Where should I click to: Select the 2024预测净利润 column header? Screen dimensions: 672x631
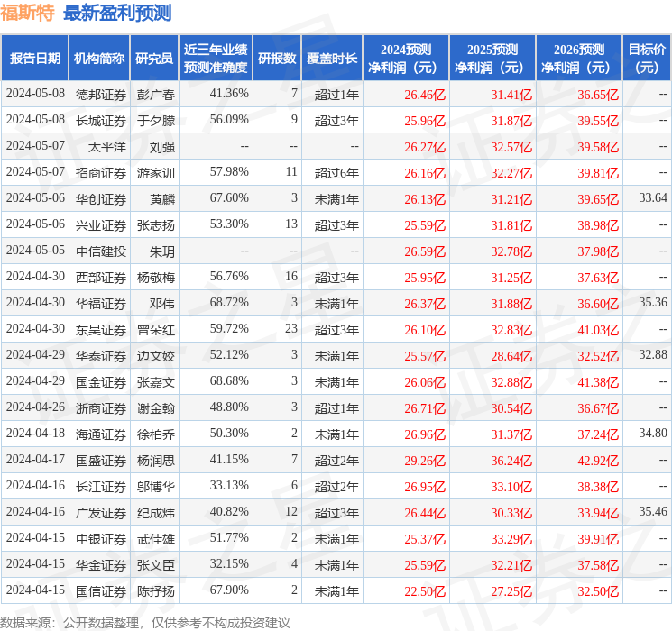coord(406,59)
